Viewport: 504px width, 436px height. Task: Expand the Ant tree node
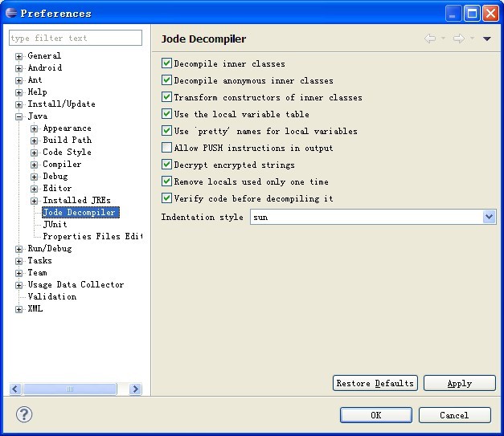19,80
